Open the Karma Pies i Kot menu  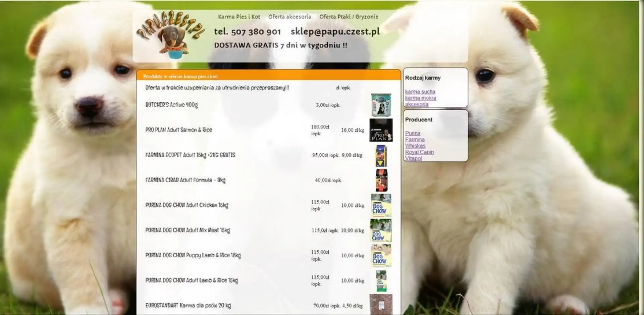239,17
